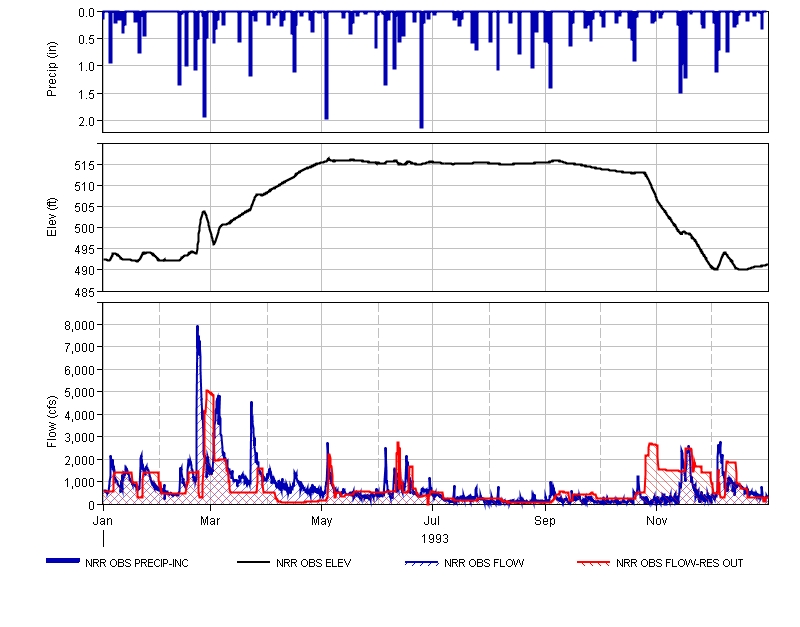This screenshot has width=800, height=627.
Task: Click the Jan label on time axis
Action: 103,521
